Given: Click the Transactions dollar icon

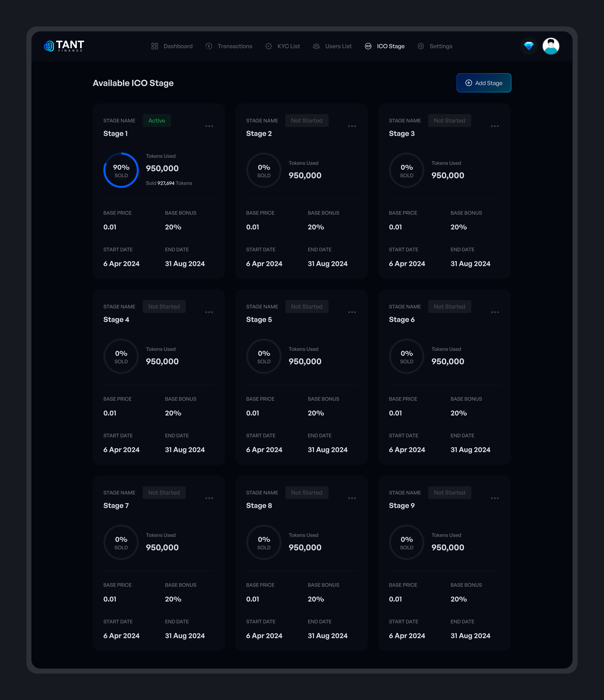Looking at the screenshot, I should point(209,46).
